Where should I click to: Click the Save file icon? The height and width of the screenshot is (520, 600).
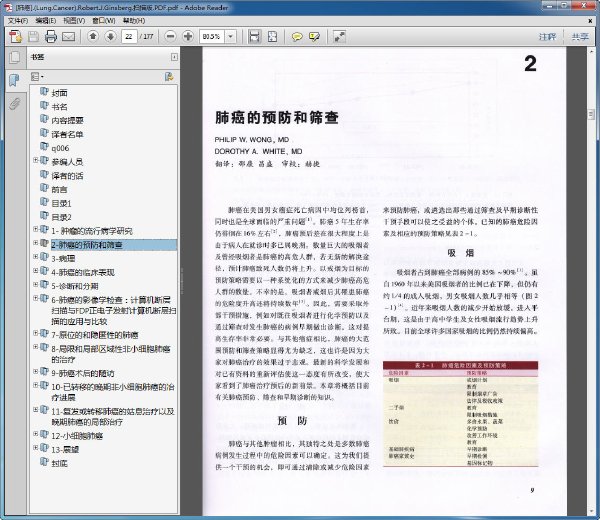33,37
